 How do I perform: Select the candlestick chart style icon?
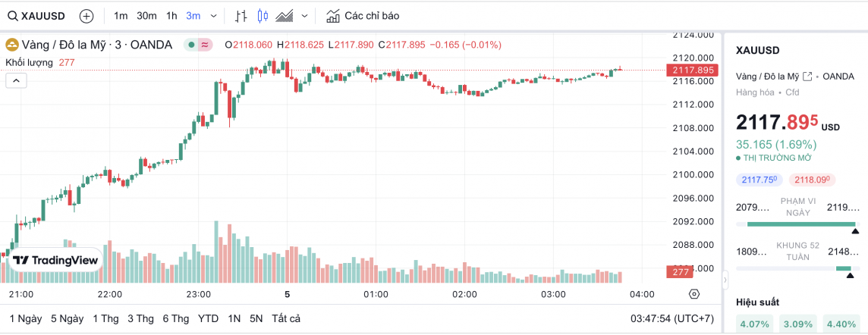pyautogui.click(x=263, y=16)
